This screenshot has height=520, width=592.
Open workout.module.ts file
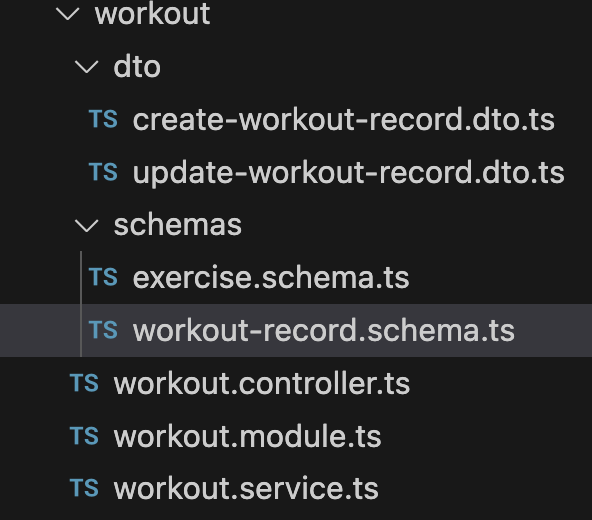tap(247, 437)
